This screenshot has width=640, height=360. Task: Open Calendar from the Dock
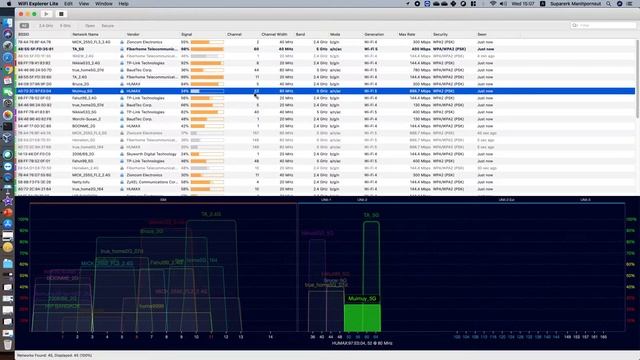pyautogui.click(x=8, y=80)
